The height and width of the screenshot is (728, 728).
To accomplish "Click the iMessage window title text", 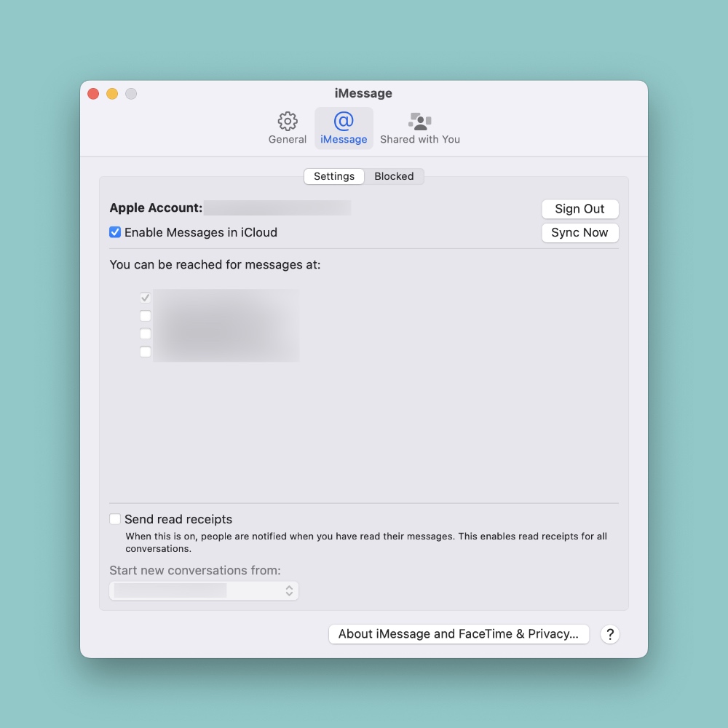I will 363,93.
